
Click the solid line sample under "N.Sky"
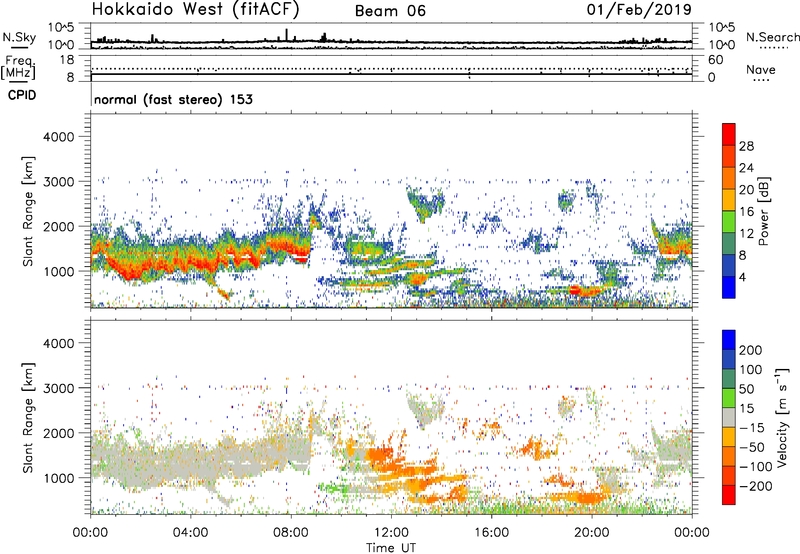tap(19, 47)
